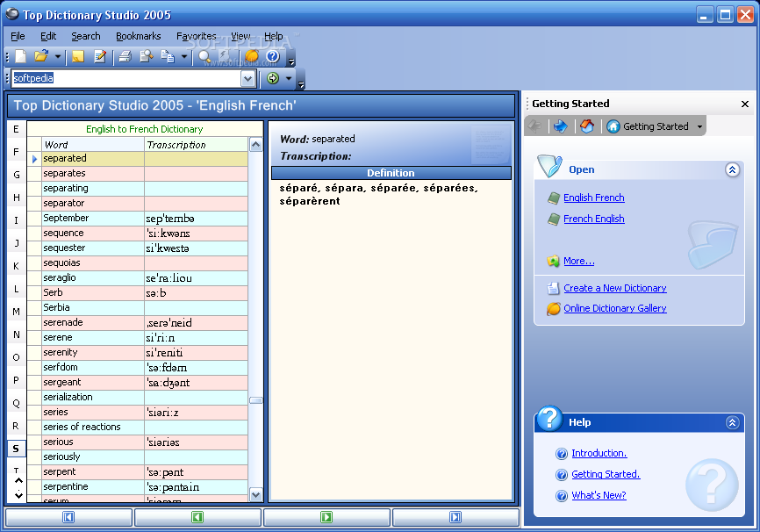Collapse the Open section chevron

pos(732,169)
